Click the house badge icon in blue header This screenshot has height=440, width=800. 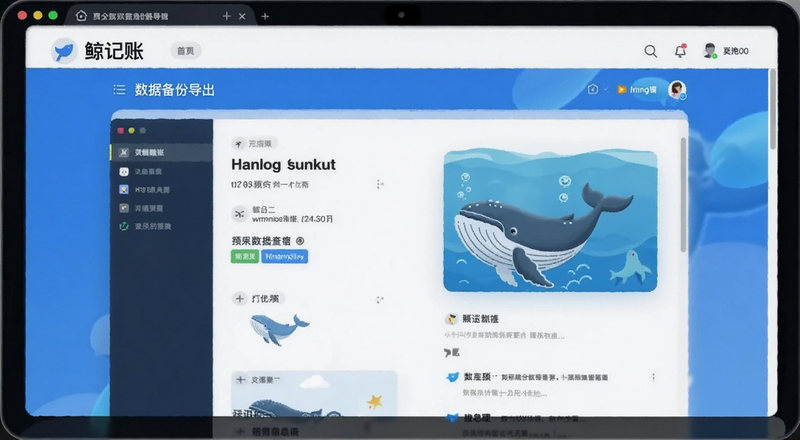pyautogui.click(x=592, y=89)
